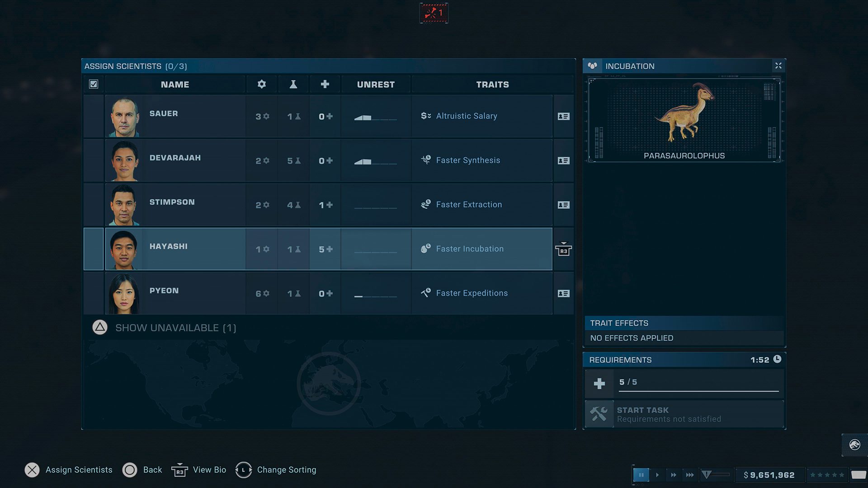This screenshot has height=488, width=868.
Task: Click the R3 view bio icon for Hayashi
Action: tap(563, 249)
